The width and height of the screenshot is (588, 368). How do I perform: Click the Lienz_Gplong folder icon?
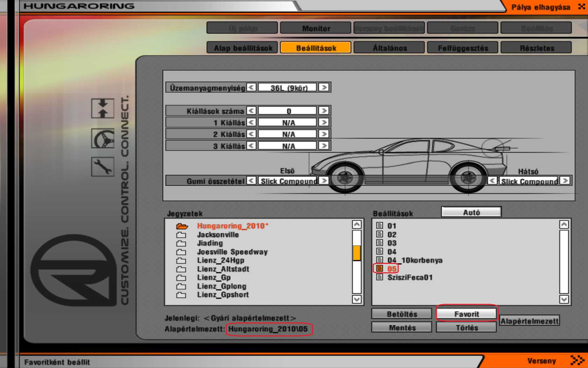point(181,286)
